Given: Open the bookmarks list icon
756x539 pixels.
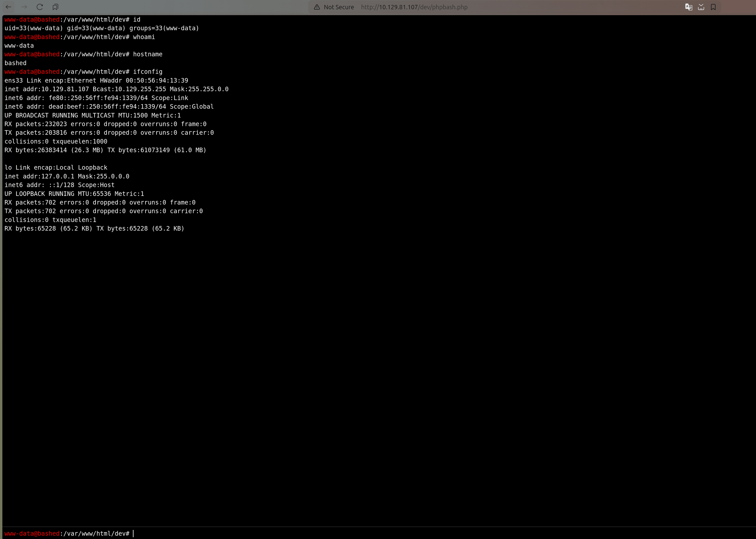Looking at the screenshot, I should 56,7.
